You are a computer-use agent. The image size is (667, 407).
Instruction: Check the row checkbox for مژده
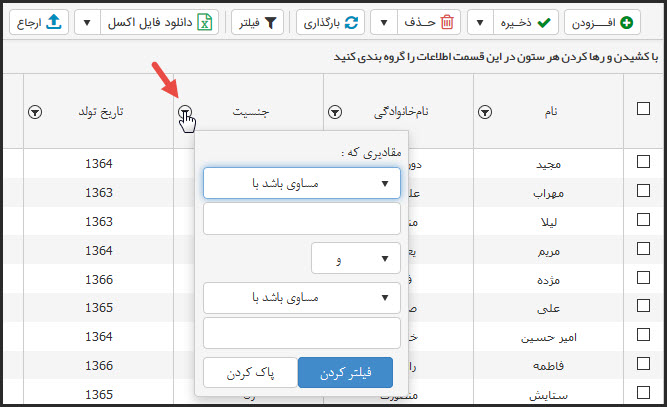point(643,277)
